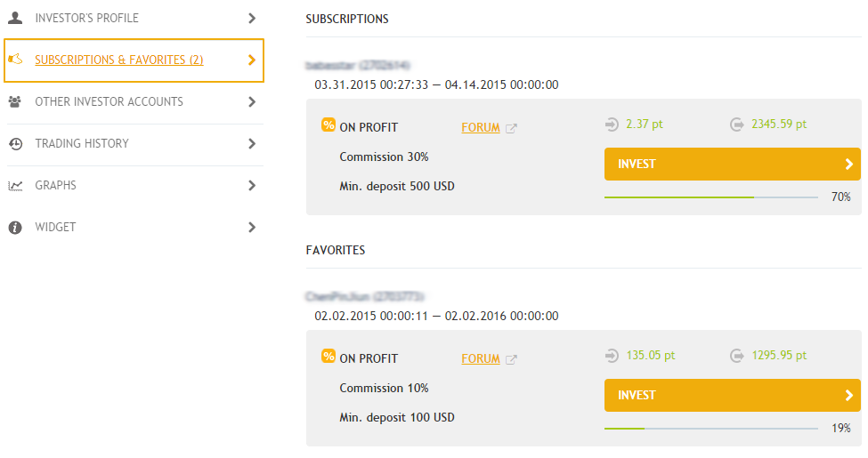Open the Subscriptions & Favorites (2) menu item

coord(134,60)
